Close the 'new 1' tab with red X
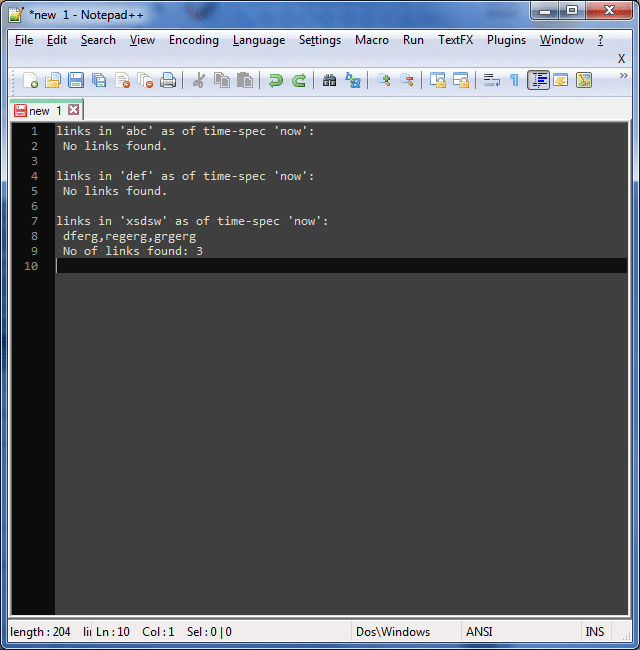640x650 pixels. 74,110
